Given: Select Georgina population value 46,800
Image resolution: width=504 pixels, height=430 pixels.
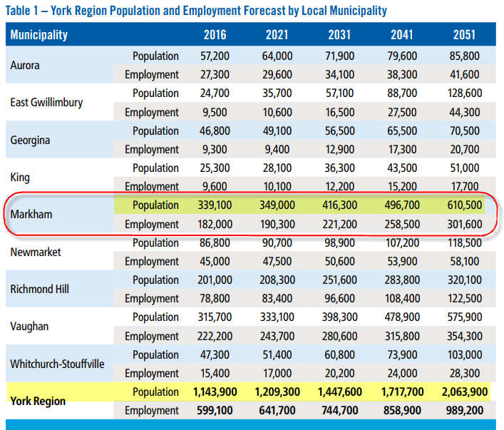Looking at the screenshot, I should (x=215, y=131).
